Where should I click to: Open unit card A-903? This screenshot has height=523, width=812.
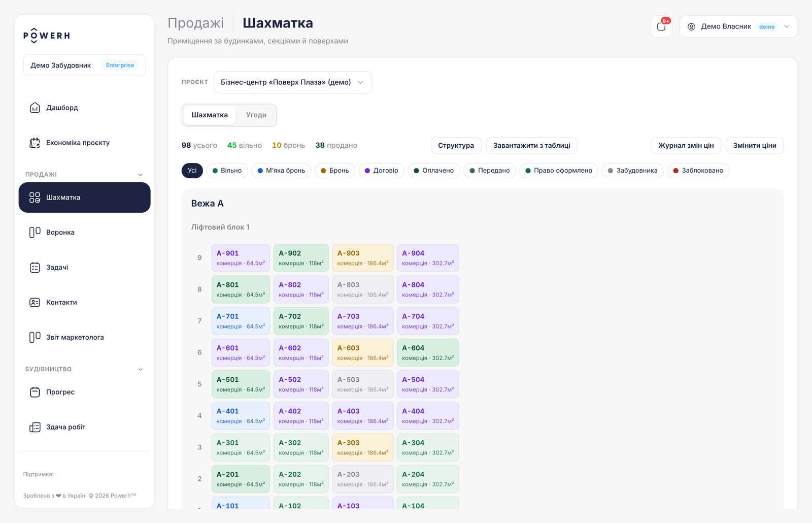363,258
